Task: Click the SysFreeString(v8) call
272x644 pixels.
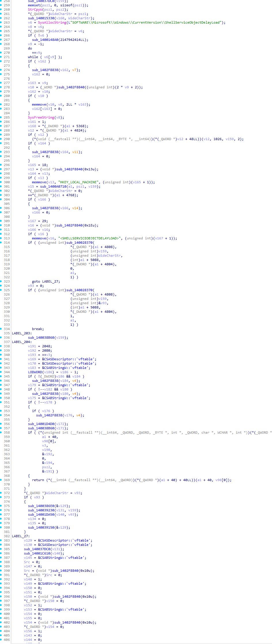Action: coord(46,117)
